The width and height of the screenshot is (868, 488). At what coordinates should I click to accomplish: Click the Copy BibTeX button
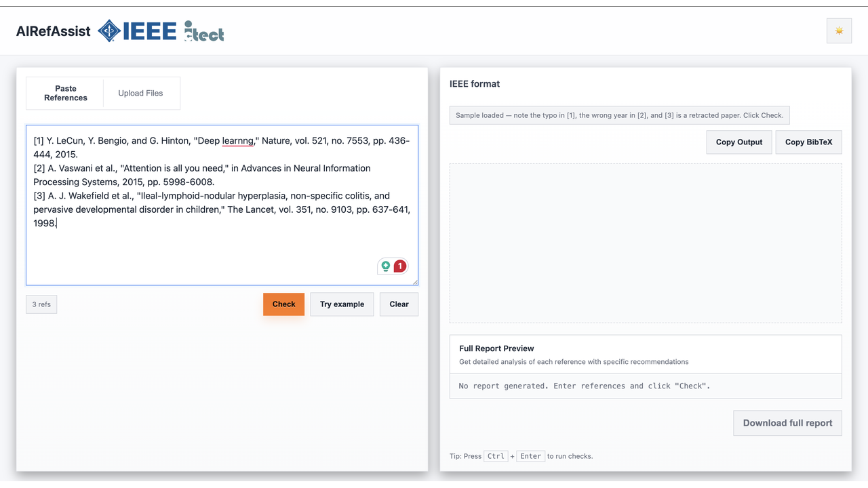click(x=808, y=142)
